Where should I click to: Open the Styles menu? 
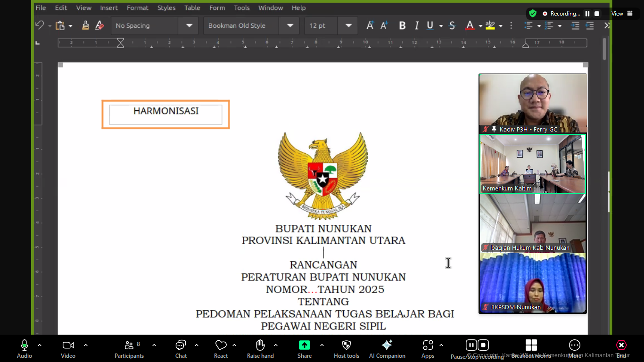pyautogui.click(x=166, y=8)
